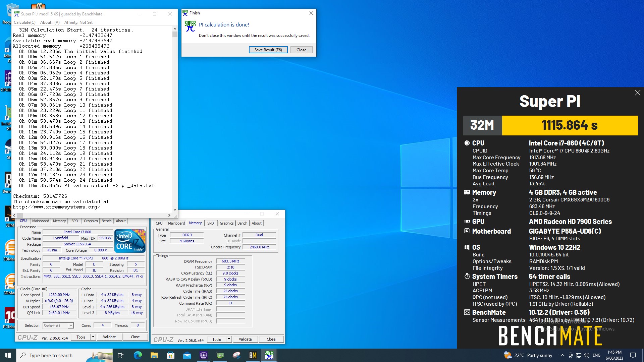Click Super PI log scroll-down arrow

175,209
